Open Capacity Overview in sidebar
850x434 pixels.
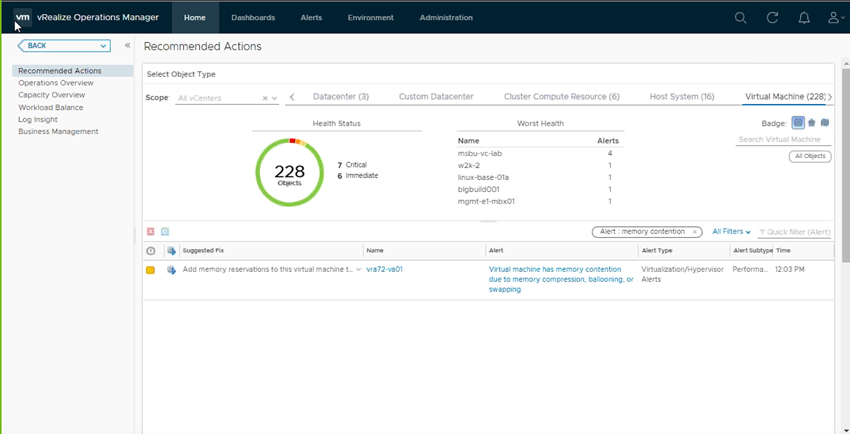tap(51, 95)
